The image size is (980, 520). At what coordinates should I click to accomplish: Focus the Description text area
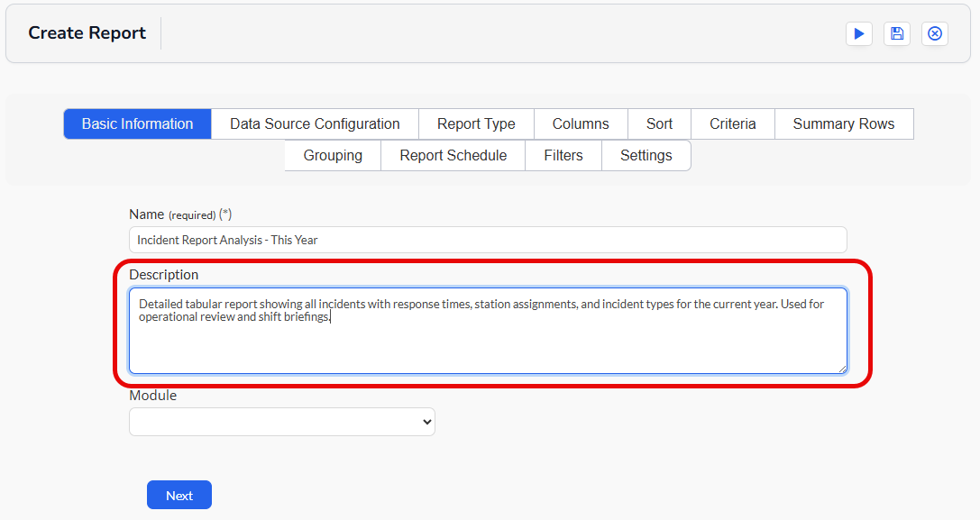pos(488,331)
